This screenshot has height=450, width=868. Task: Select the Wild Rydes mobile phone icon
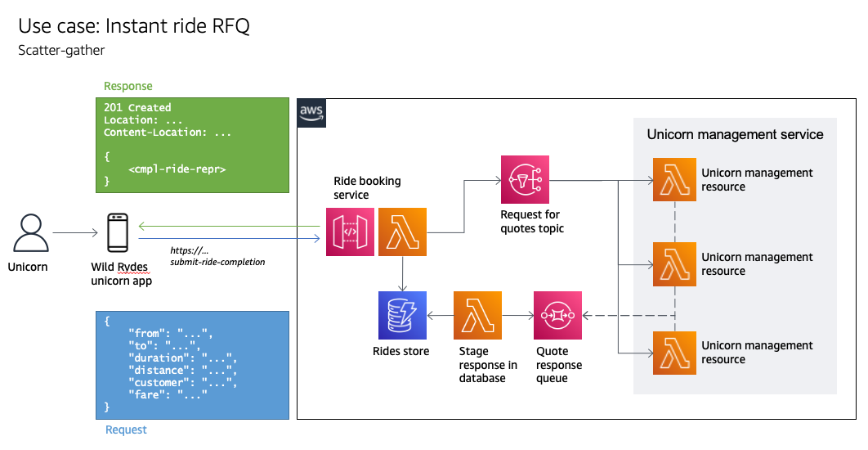point(118,232)
